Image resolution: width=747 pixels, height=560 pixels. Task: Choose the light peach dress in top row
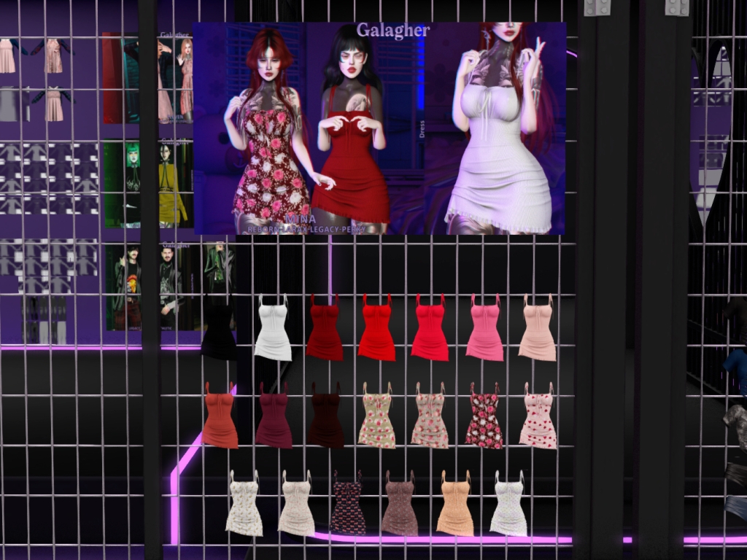coord(537,332)
